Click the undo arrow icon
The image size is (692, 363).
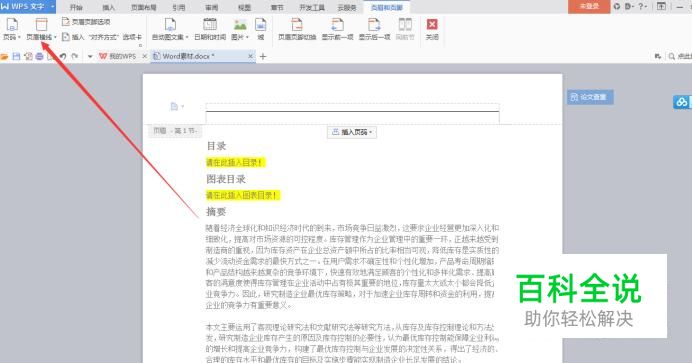(x=63, y=56)
